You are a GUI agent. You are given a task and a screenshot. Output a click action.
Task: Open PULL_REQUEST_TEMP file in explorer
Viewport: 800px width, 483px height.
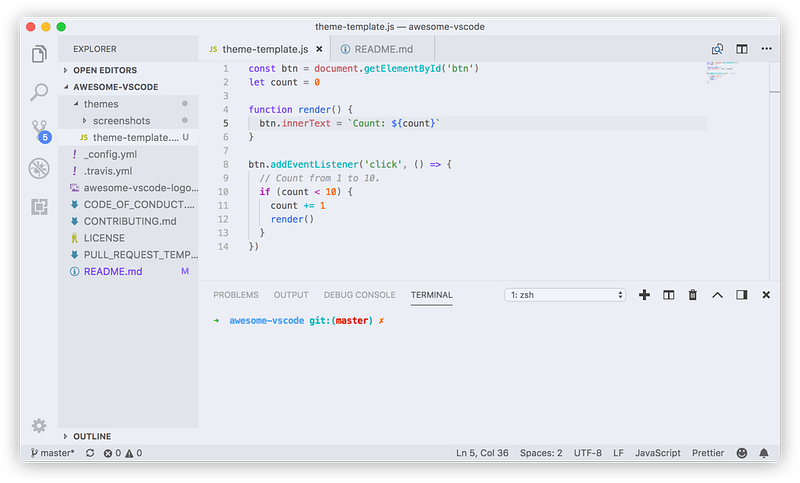128,255
